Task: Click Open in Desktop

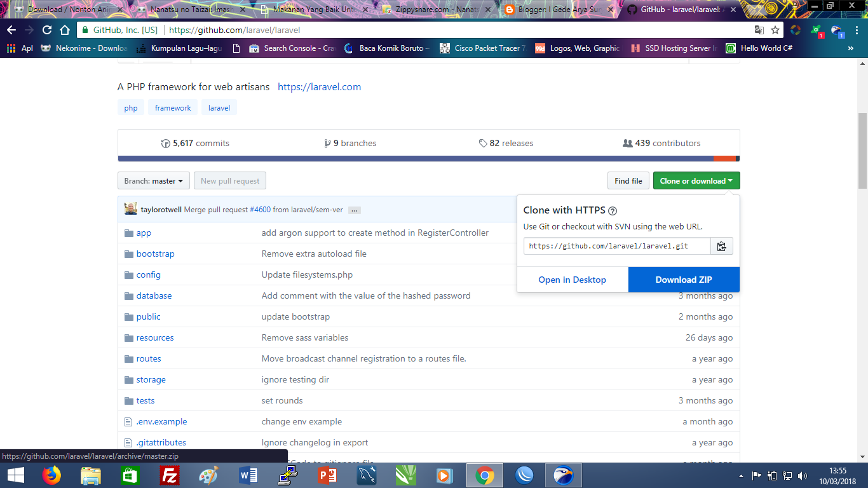Action: tap(573, 280)
